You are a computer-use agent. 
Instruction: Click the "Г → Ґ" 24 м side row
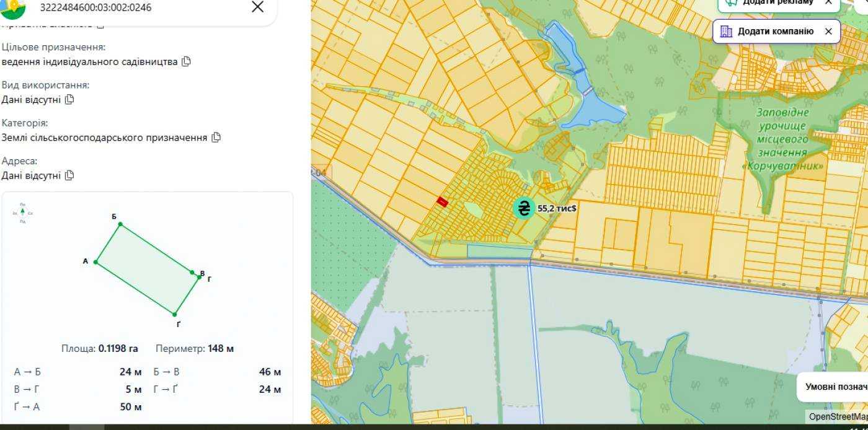(x=218, y=389)
